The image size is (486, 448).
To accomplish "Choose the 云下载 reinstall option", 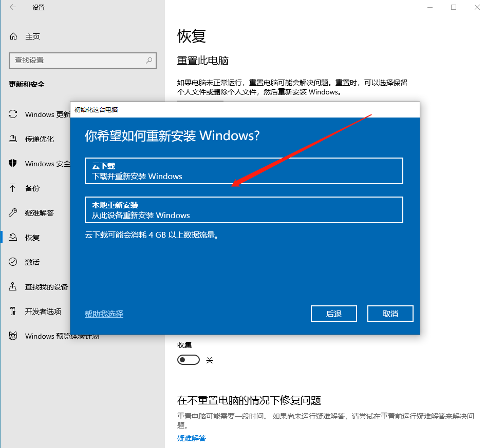I will tap(244, 171).
